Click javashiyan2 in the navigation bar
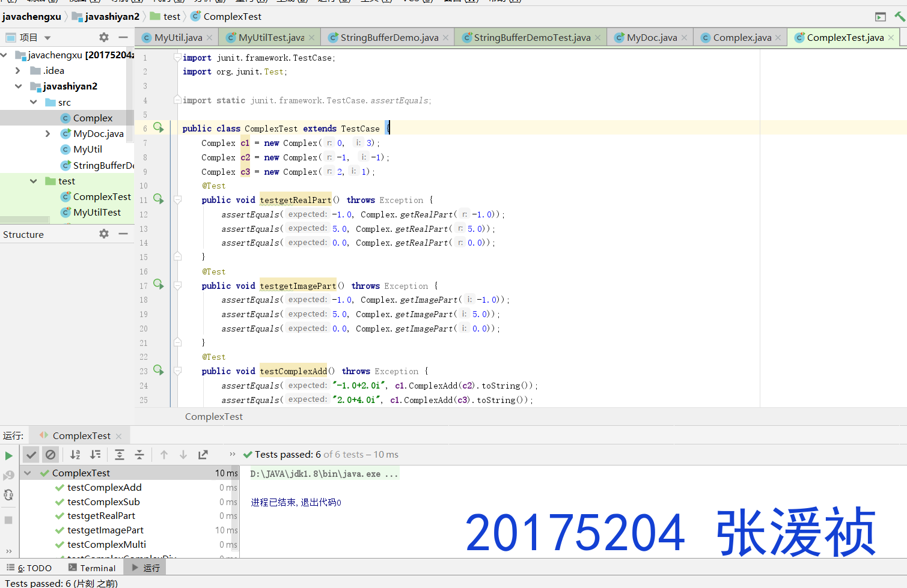This screenshot has width=907, height=588. coord(106,16)
